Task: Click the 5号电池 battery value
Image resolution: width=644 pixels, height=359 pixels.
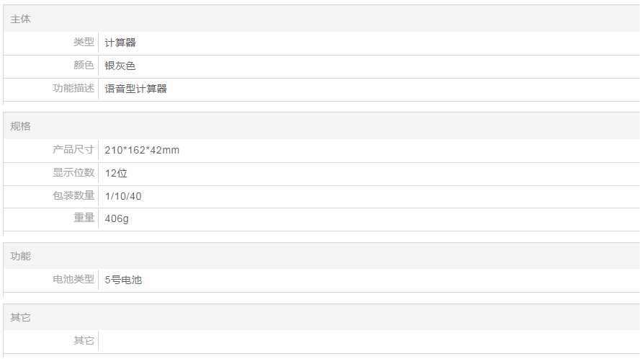Action: click(x=123, y=280)
